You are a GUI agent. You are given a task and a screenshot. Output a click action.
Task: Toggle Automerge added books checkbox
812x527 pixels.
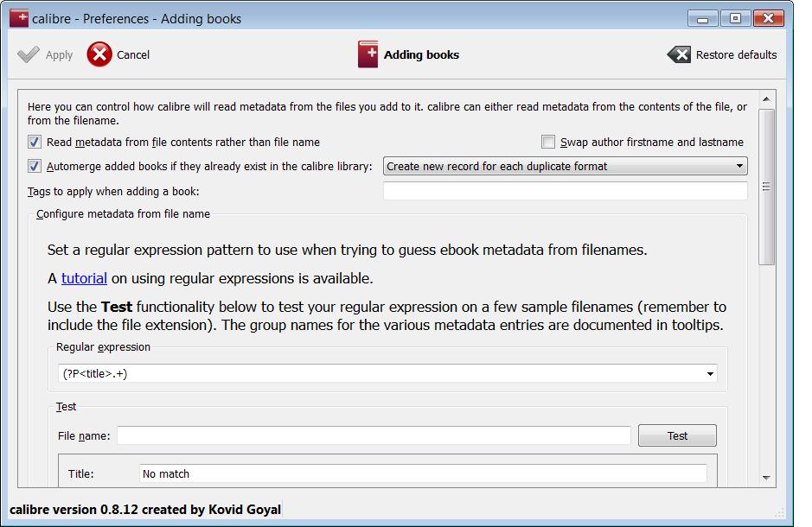tap(35, 166)
